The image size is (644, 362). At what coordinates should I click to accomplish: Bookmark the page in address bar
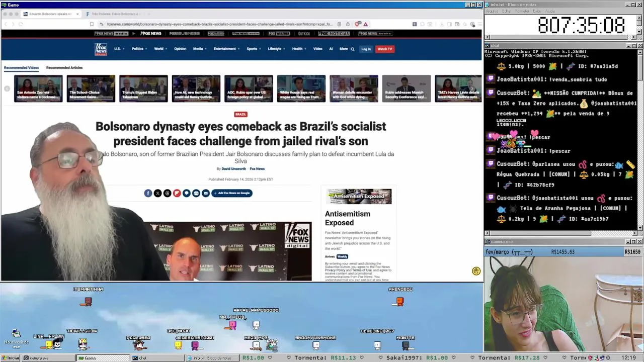pyautogui.click(x=92, y=24)
